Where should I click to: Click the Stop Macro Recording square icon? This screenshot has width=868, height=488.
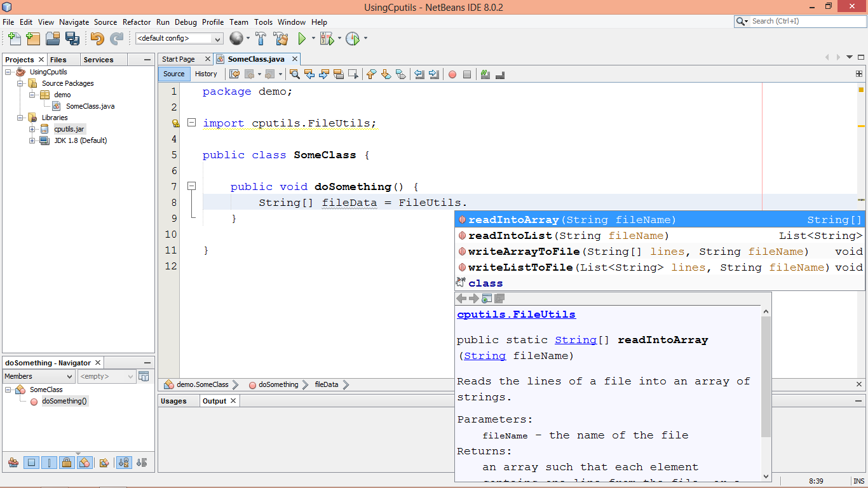(467, 74)
